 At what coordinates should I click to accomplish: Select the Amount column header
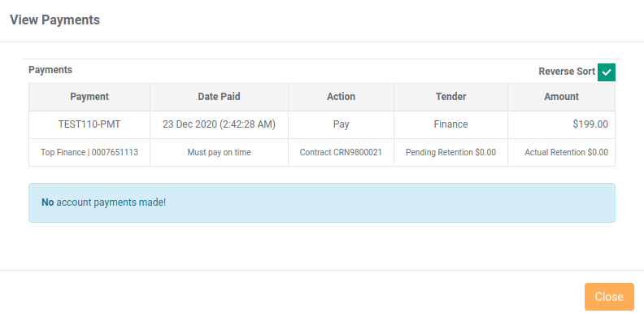(561, 97)
